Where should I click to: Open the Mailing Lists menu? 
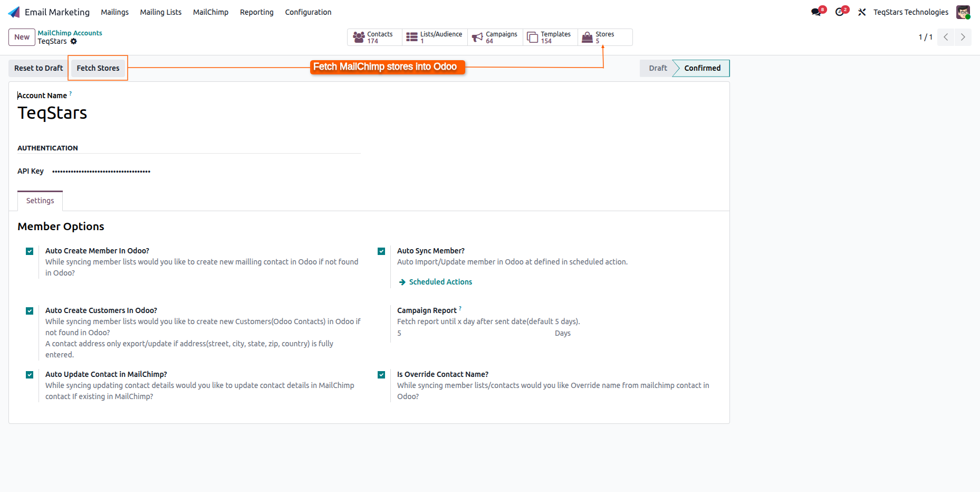tap(161, 12)
